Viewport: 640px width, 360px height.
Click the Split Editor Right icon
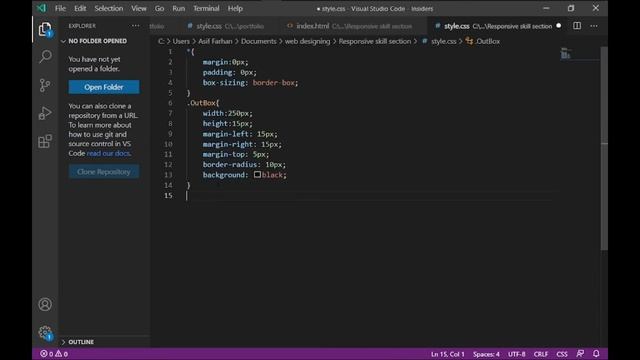point(577,26)
